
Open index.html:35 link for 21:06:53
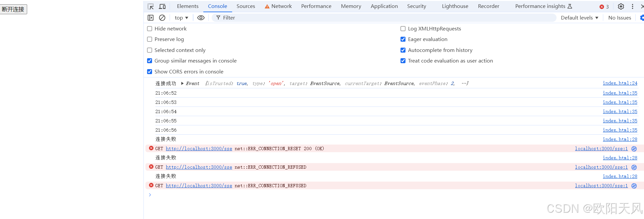620,103
